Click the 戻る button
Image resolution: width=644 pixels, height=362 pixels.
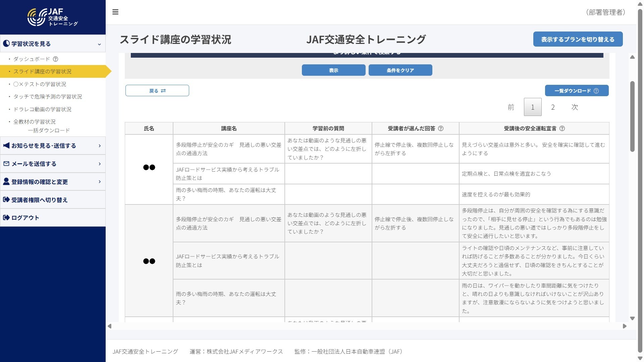[x=157, y=90]
